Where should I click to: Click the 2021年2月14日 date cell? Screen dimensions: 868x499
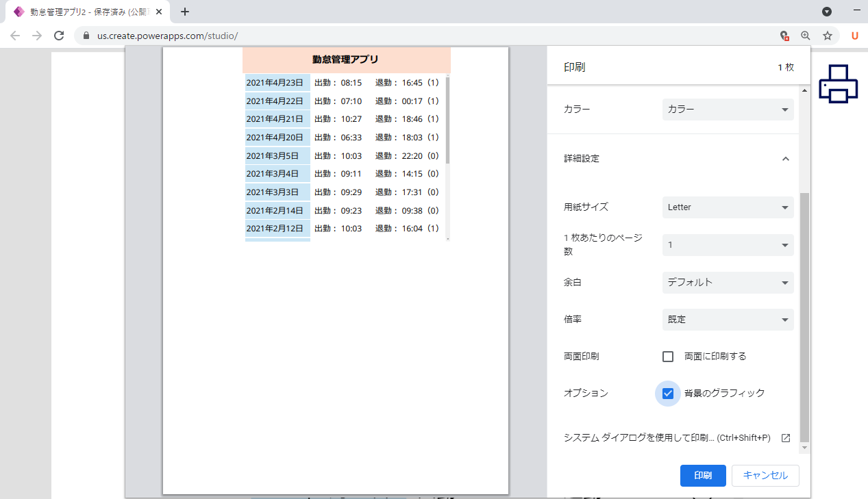277,210
